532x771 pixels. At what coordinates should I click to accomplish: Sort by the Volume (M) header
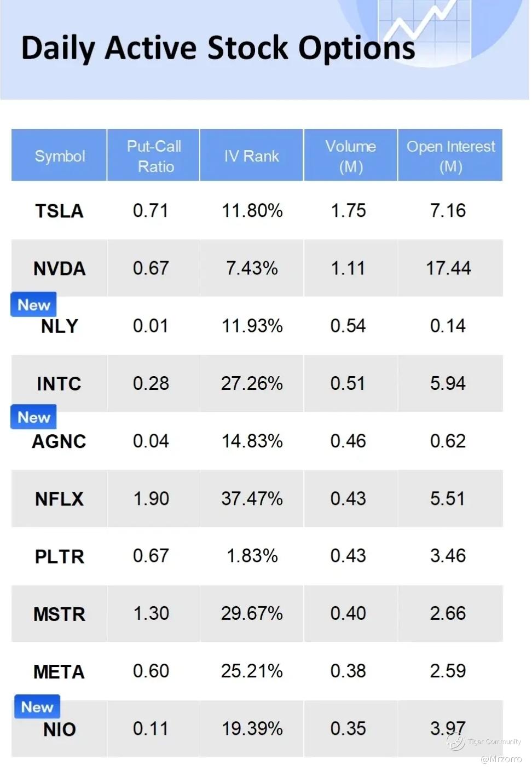pos(350,156)
